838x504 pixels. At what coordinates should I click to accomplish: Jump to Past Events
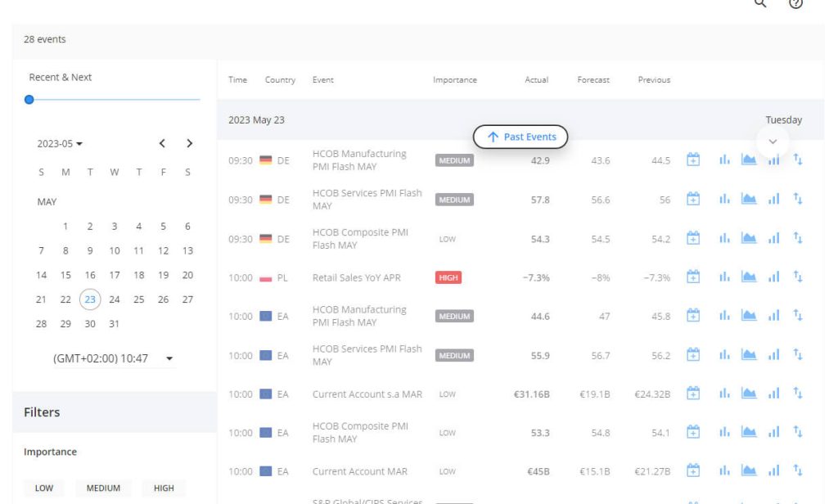coord(520,137)
